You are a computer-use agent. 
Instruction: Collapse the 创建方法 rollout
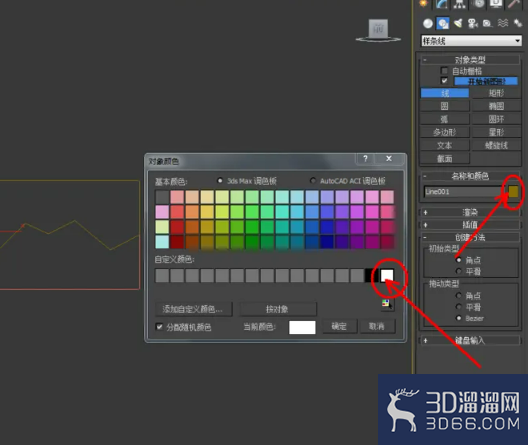click(470, 237)
